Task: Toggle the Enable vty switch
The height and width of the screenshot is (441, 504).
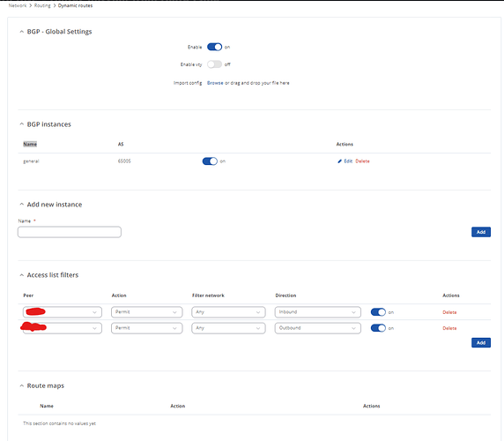Action: [x=214, y=64]
